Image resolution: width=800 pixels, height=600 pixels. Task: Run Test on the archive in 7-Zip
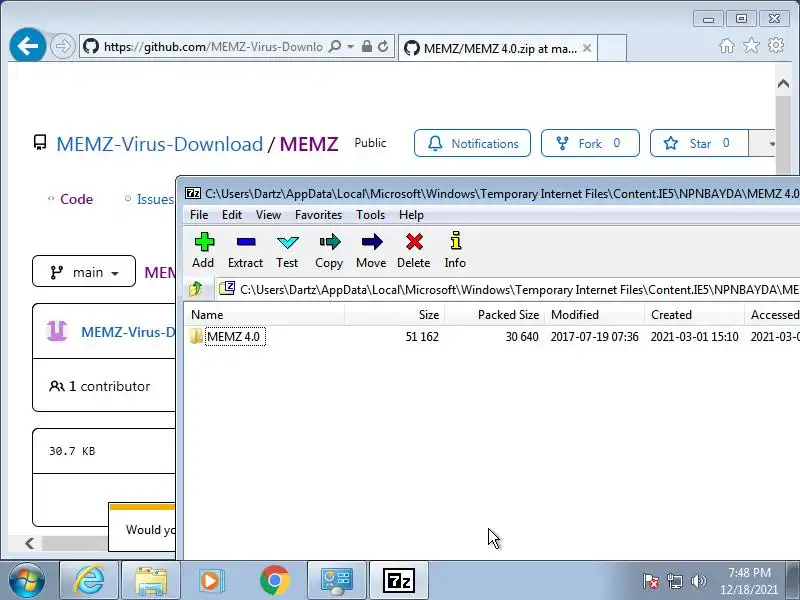pyautogui.click(x=287, y=250)
